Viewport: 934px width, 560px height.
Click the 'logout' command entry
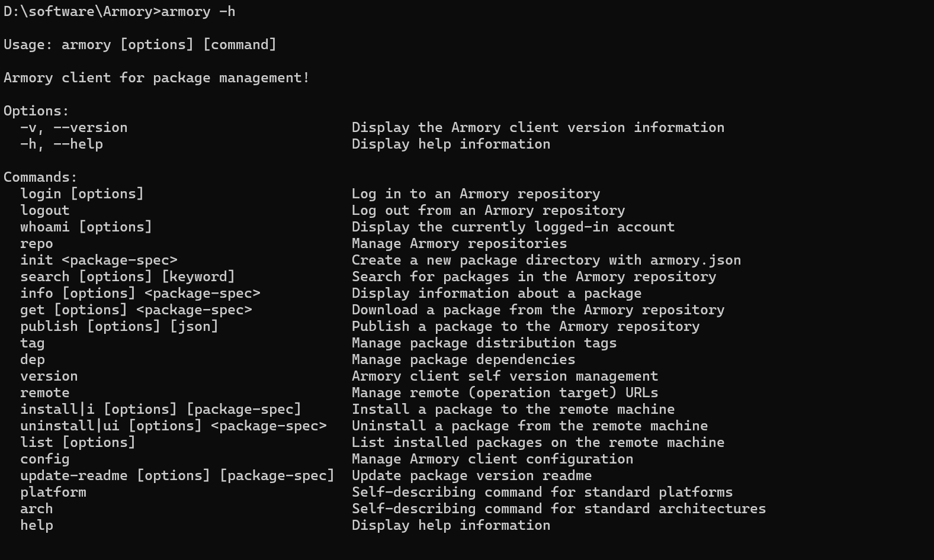pyautogui.click(x=45, y=211)
